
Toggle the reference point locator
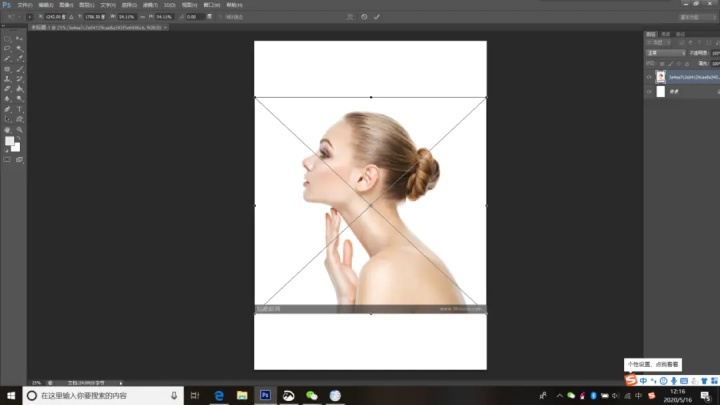(29, 17)
